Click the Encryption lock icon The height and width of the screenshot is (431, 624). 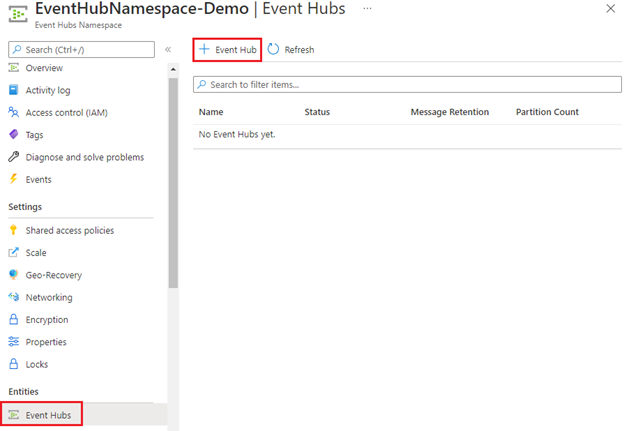[x=14, y=319]
